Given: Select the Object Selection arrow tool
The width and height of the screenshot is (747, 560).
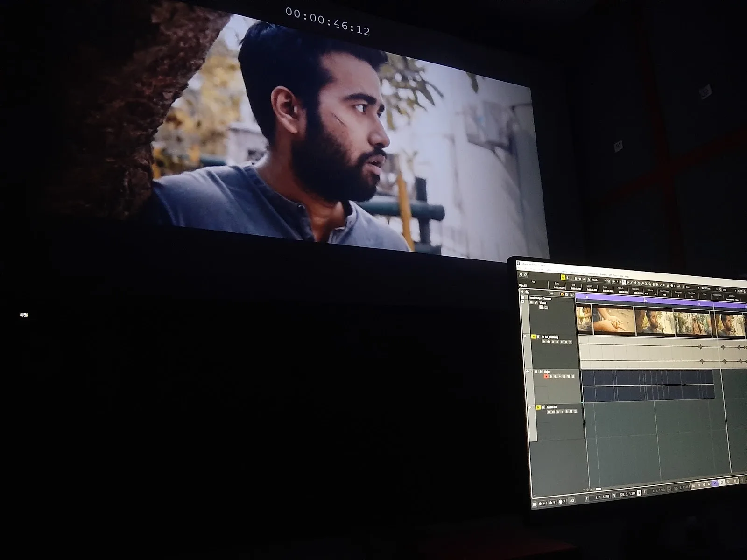Looking at the screenshot, I should click(x=624, y=282).
